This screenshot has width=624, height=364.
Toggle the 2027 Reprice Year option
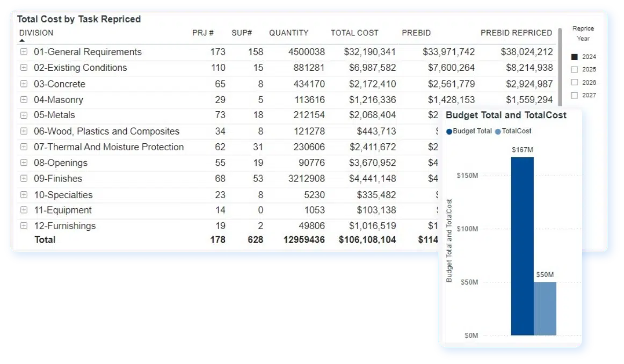[574, 95]
